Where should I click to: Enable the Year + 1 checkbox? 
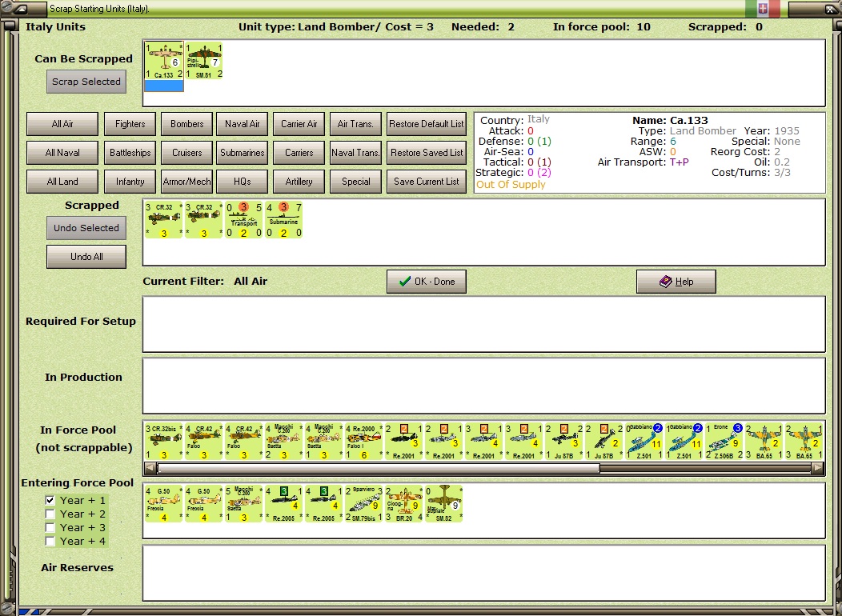pyautogui.click(x=50, y=500)
